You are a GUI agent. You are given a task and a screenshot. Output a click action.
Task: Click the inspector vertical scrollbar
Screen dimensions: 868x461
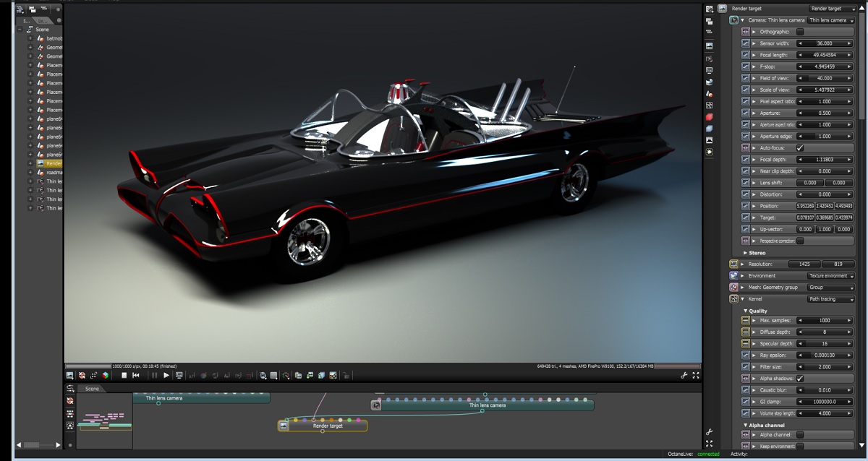pos(862,65)
